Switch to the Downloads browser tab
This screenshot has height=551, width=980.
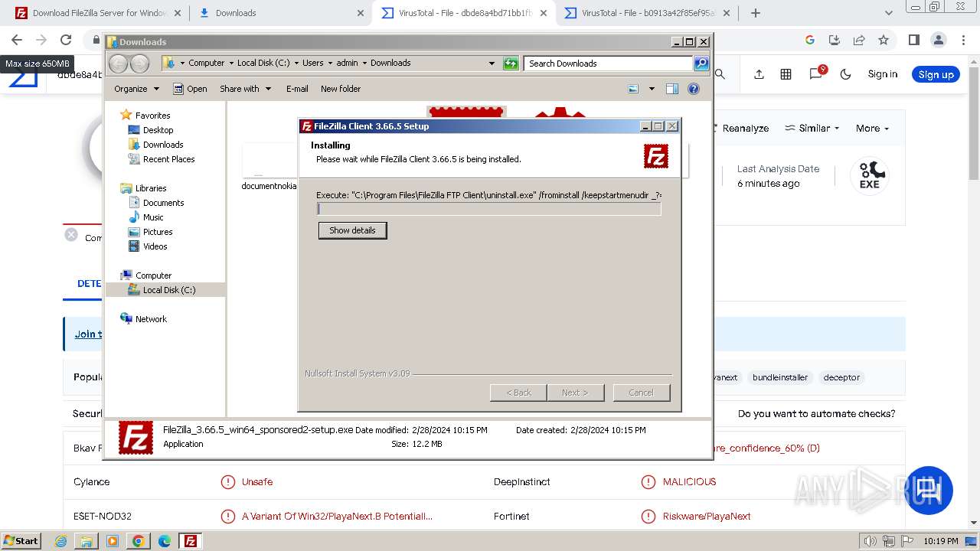coord(279,13)
